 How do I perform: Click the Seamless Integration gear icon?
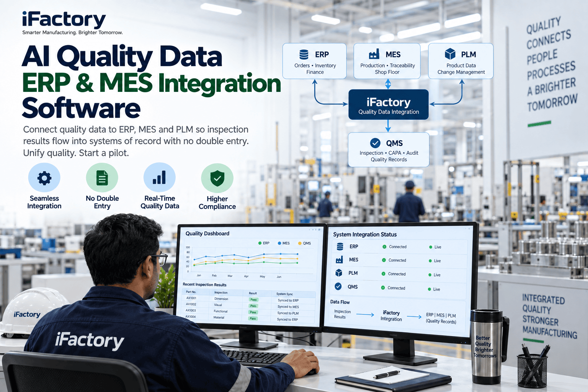click(44, 178)
